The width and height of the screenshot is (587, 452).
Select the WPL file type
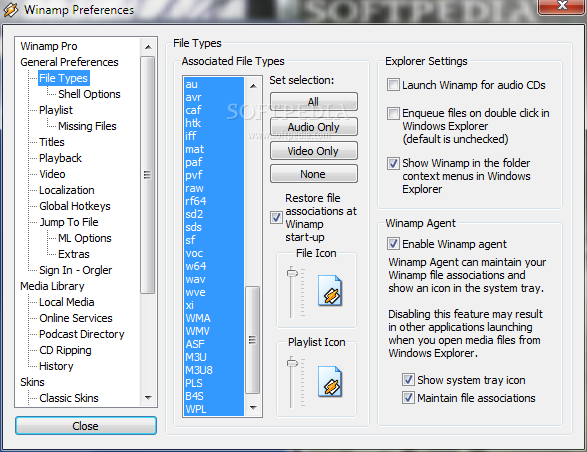click(x=214, y=409)
